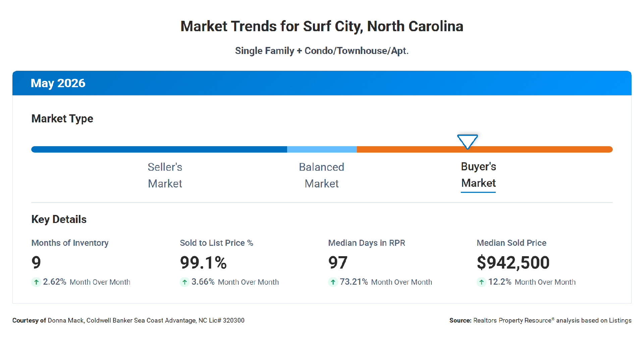Click the Median Days in RPR heading

click(367, 243)
